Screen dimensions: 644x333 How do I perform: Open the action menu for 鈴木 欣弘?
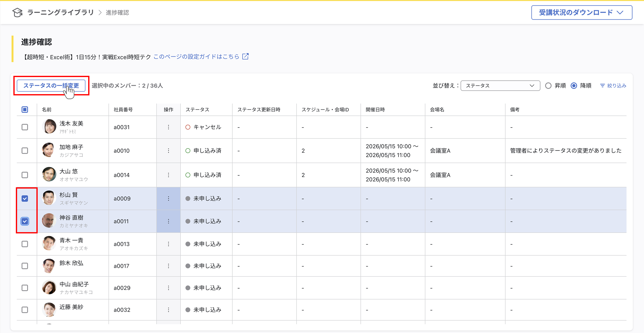tap(168, 266)
